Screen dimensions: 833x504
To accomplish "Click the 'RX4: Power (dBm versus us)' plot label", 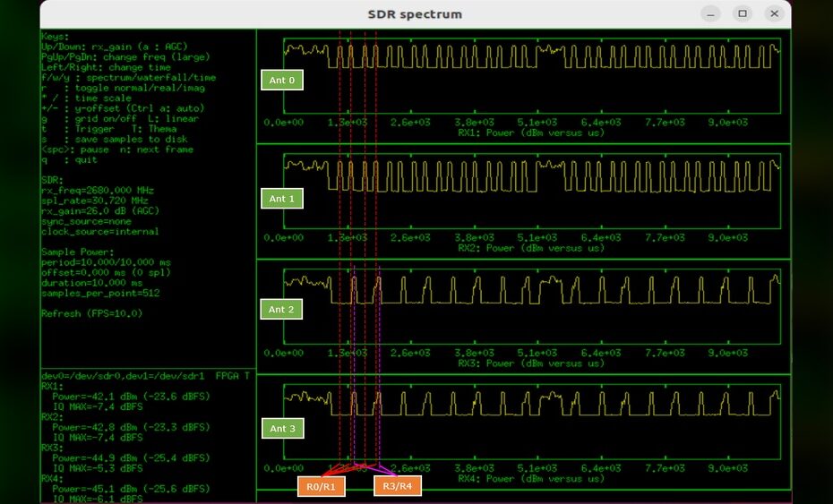I will click(531, 479).
